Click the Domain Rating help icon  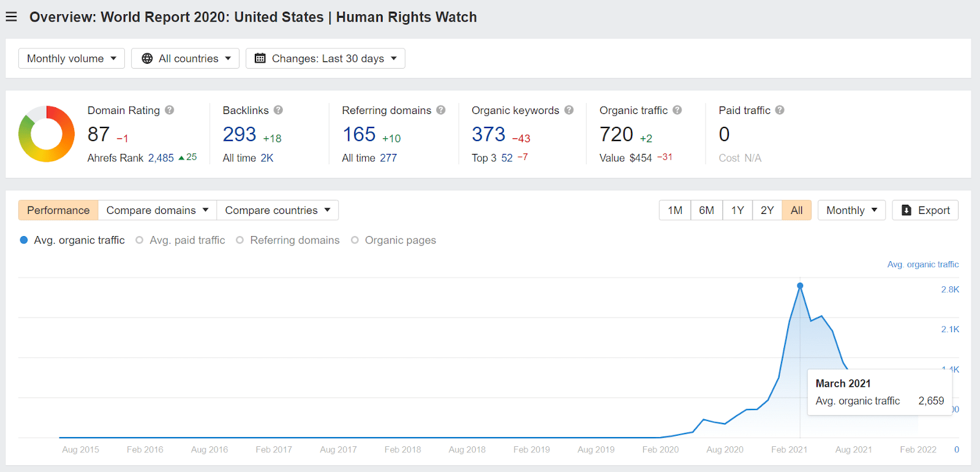[x=170, y=110]
